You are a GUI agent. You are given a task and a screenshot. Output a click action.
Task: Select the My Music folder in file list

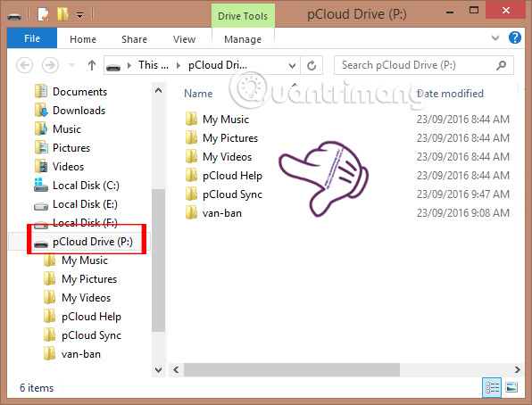pos(226,119)
